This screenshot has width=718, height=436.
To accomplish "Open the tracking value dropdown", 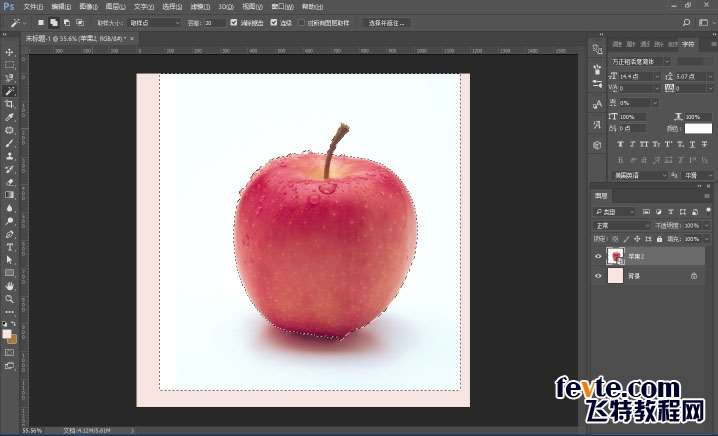I will coord(710,88).
